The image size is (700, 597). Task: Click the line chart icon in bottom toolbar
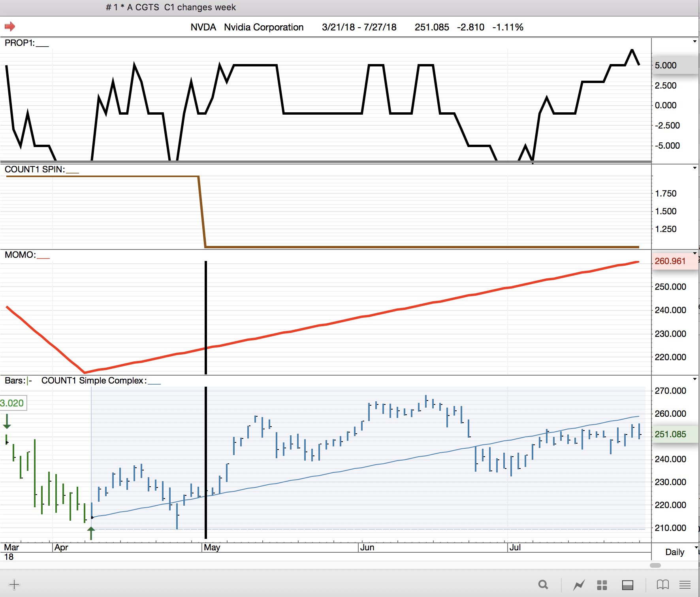pyautogui.click(x=579, y=584)
